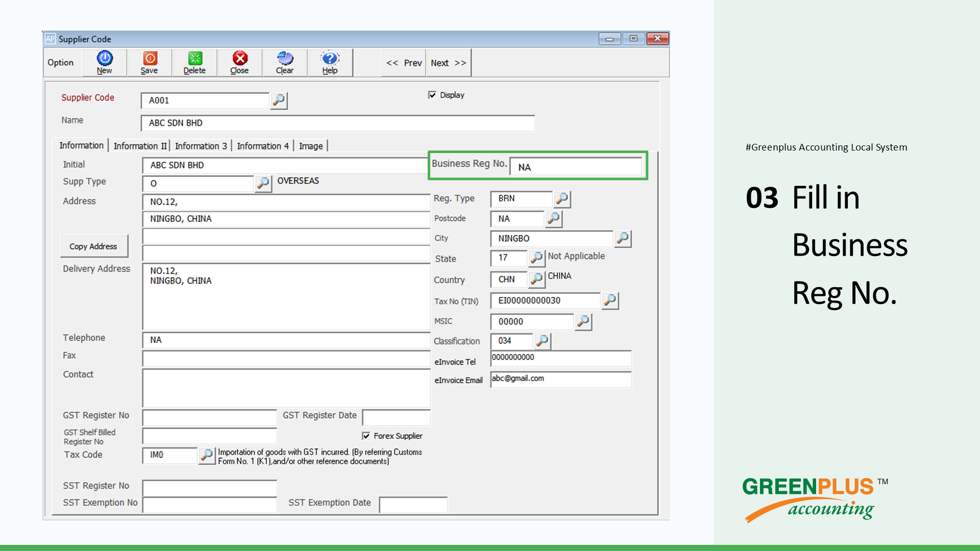Go to previous record with Prev
The width and height of the screenshot is (980, 551).
coord(404,63)
